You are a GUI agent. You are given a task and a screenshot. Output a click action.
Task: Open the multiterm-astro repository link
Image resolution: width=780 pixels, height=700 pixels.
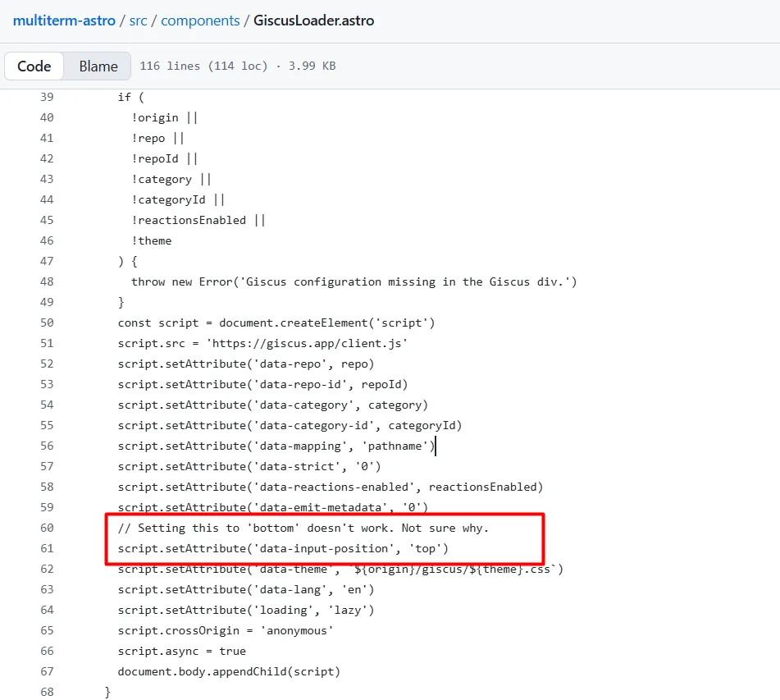64,21
